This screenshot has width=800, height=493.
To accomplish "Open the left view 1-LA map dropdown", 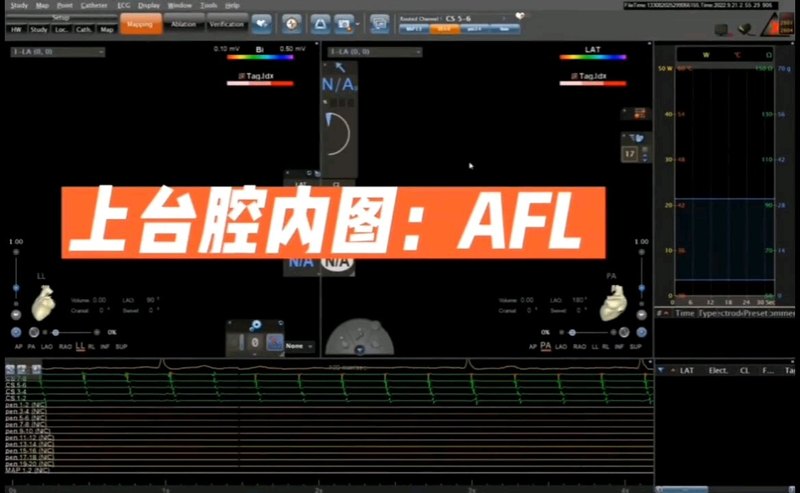I will tap(58, 52).
